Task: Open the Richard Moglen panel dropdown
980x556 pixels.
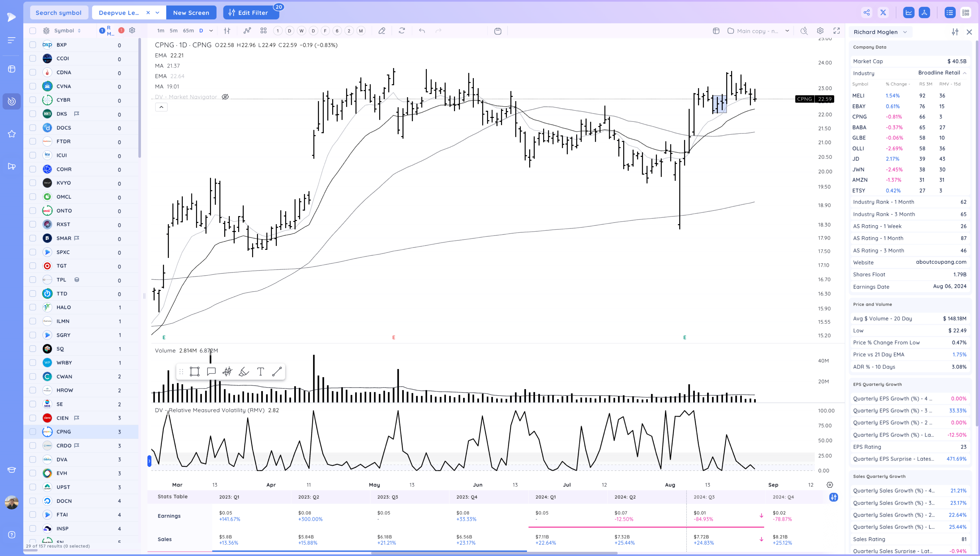Action: [x=905, y=32]
